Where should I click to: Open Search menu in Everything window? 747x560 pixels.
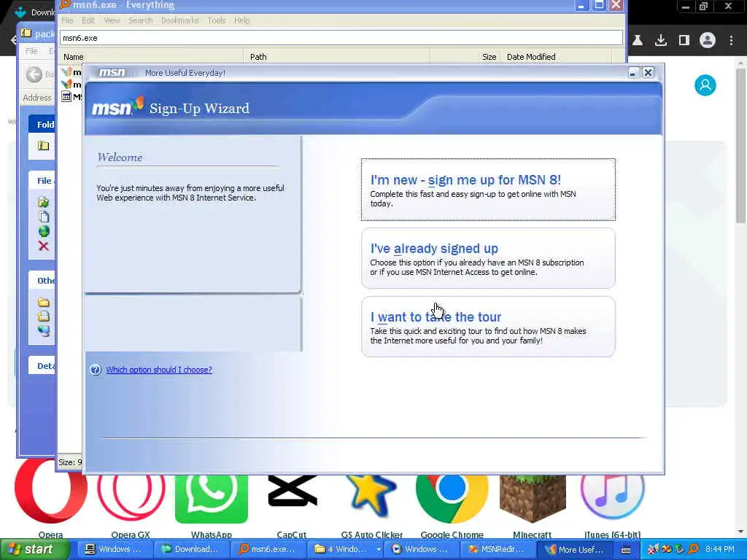[x=141, y=20]
